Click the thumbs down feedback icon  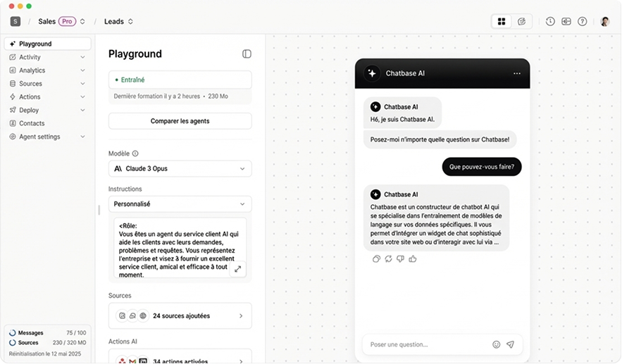coord(401,259)
